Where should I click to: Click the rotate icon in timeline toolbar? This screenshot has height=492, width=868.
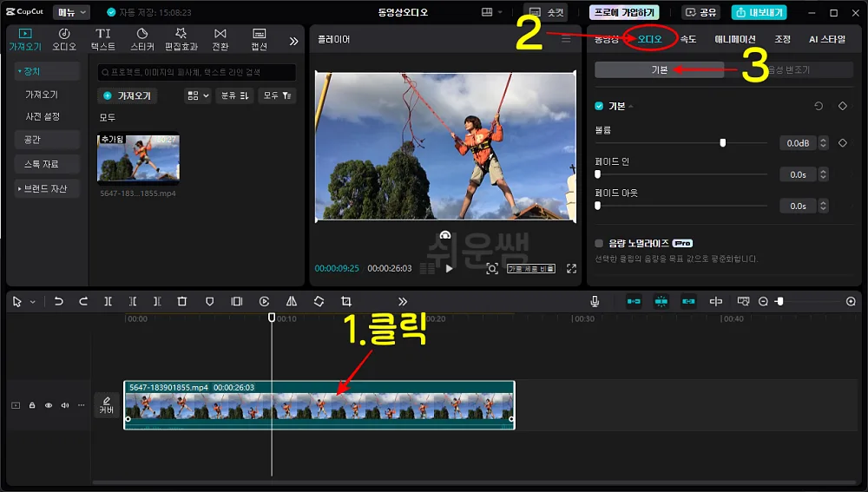click(x=319, y=301)
